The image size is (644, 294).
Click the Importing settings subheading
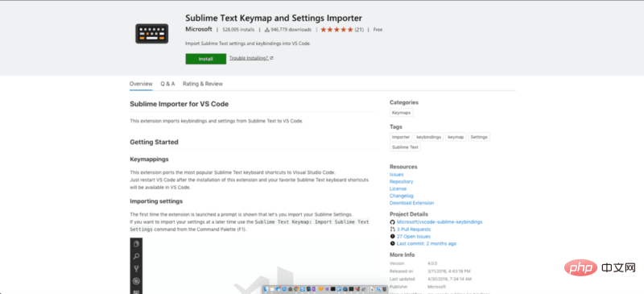[156, 201]
